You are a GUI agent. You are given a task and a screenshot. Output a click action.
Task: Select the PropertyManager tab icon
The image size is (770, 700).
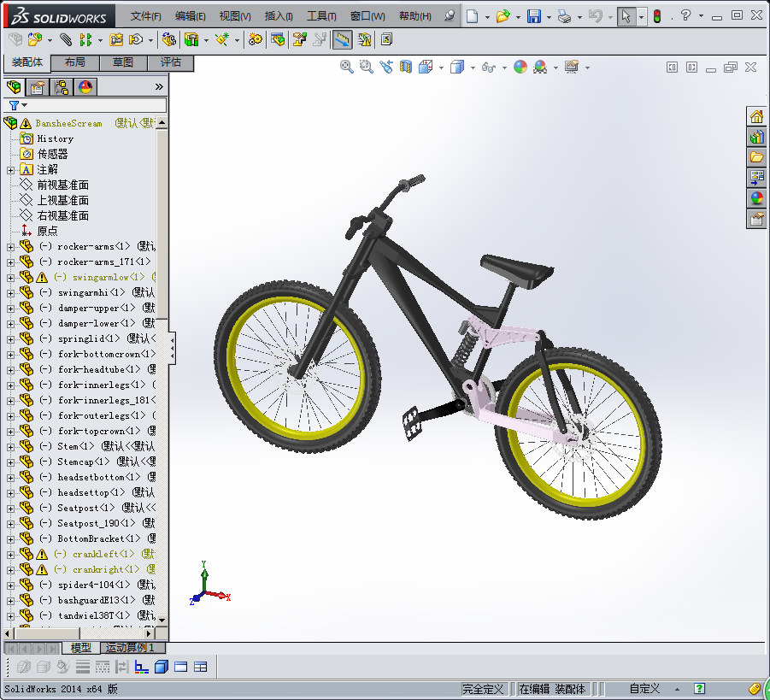[38, 87]
